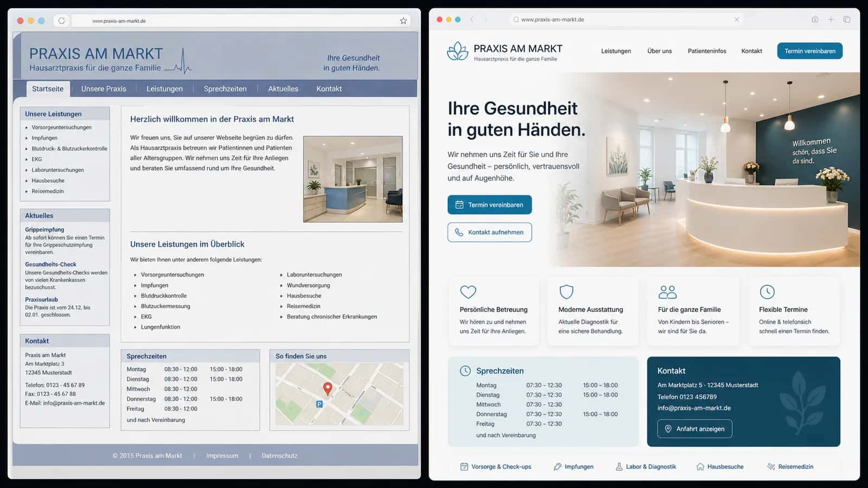The image size is (868, 488).
Task: Click Grippeimpfung news headline in sidebar
Action: [x=44, y=230]
